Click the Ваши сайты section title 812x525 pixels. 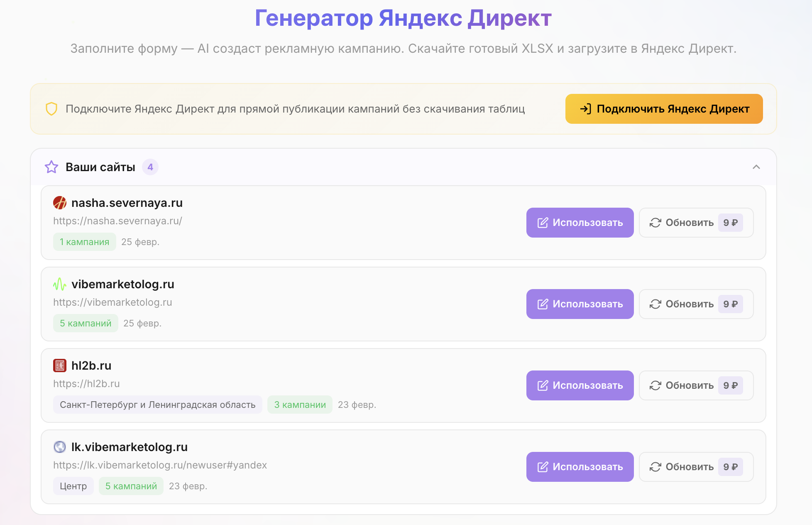click(x=100, y=167)
